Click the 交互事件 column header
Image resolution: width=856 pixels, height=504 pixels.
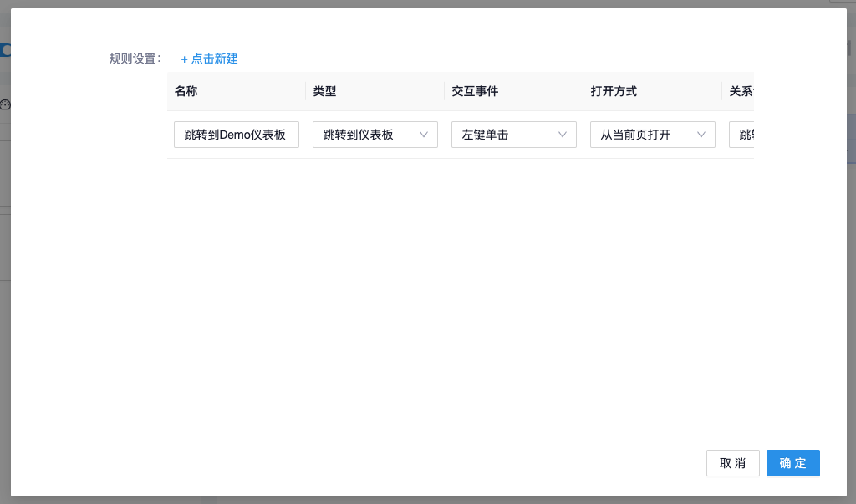(474, 91)
